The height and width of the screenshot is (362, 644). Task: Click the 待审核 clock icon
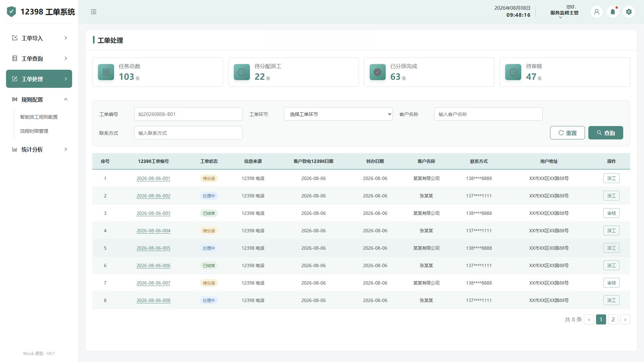point(513,72)
